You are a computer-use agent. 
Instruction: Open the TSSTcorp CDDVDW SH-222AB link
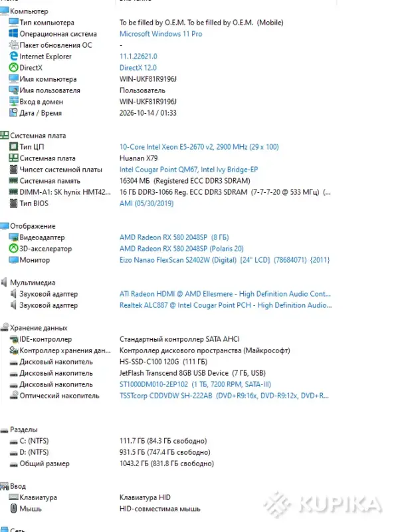(x=224, y=395)
